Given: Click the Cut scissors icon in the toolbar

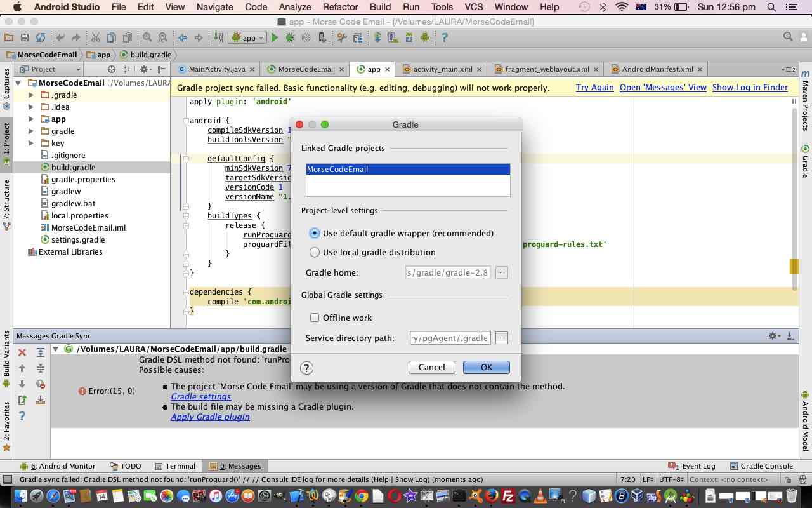Looking at the screenshot, I should point(95,37).
